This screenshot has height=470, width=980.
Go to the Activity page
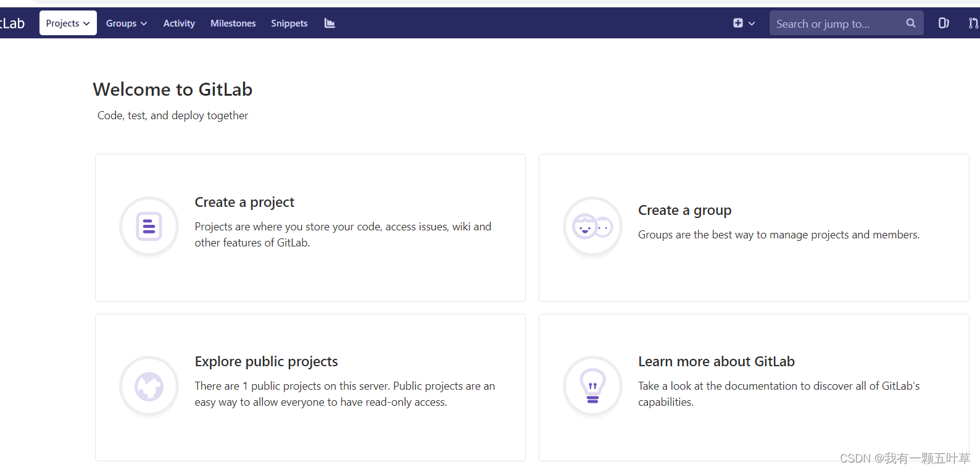coord(179,23)
